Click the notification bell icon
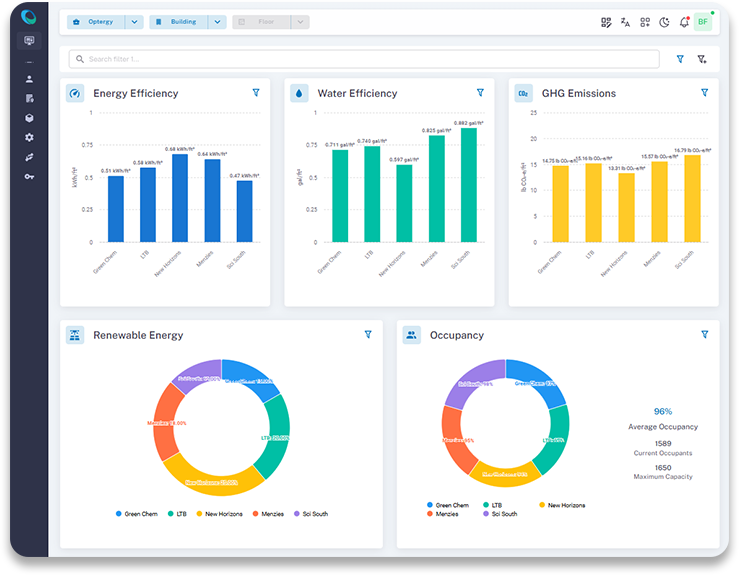 click(x=684, y=22)
